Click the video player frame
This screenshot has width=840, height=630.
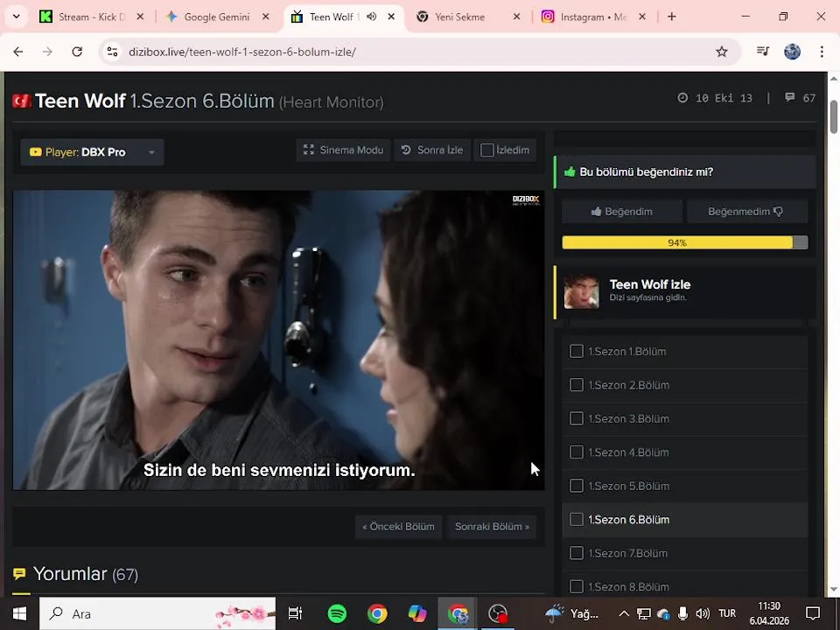(278, 340)
